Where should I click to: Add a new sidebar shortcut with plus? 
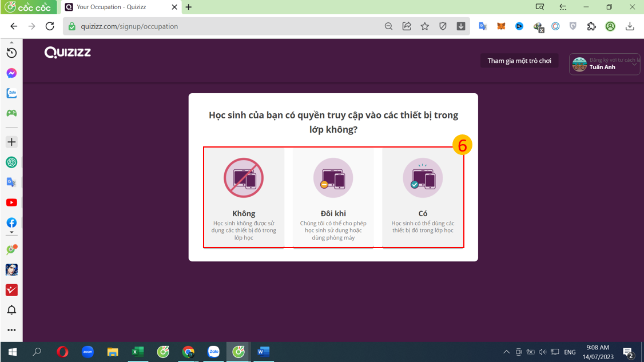coord(11,142)
